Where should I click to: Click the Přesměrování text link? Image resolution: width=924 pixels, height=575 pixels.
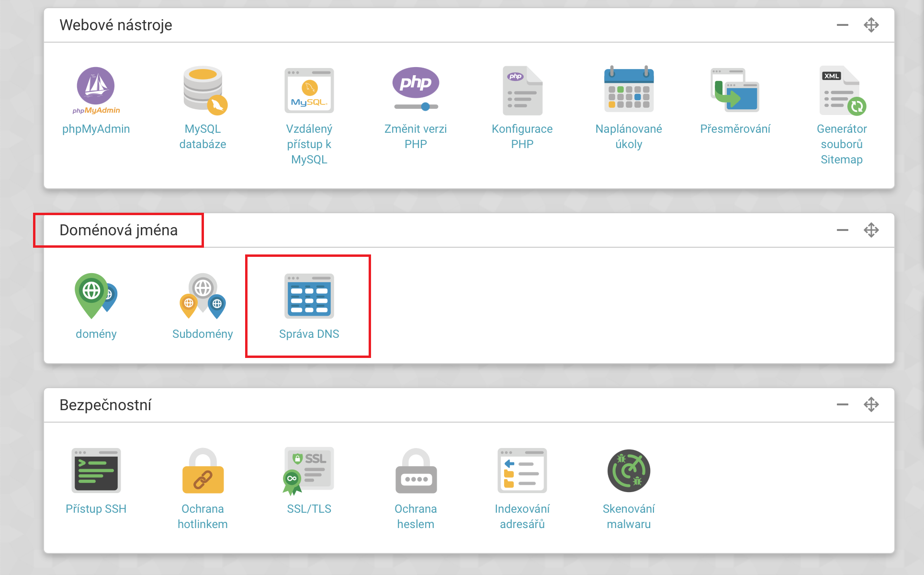(735, 129)
